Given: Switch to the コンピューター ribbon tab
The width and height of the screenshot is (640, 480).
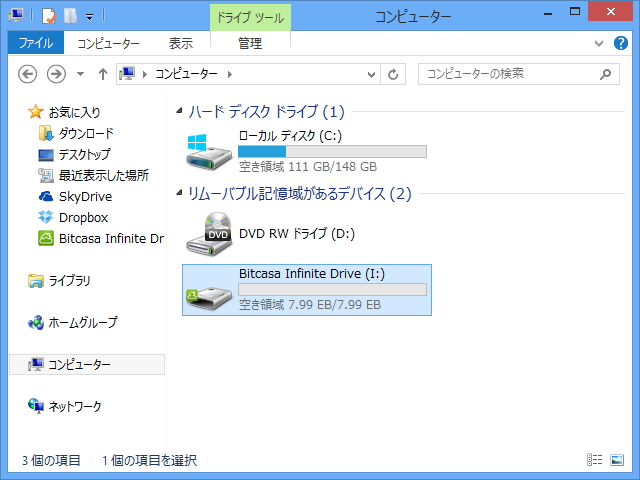Looking at the screenshot, I should pyautogui.click(x=108, y=43).
